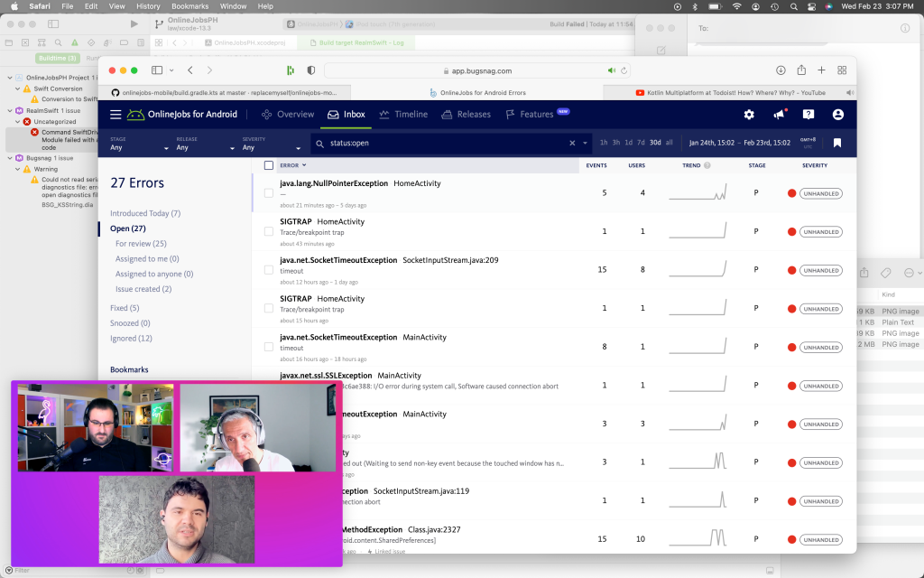Click the help question mark icon
This screenshot has height=578, width=924.
[x=808, y=115]
